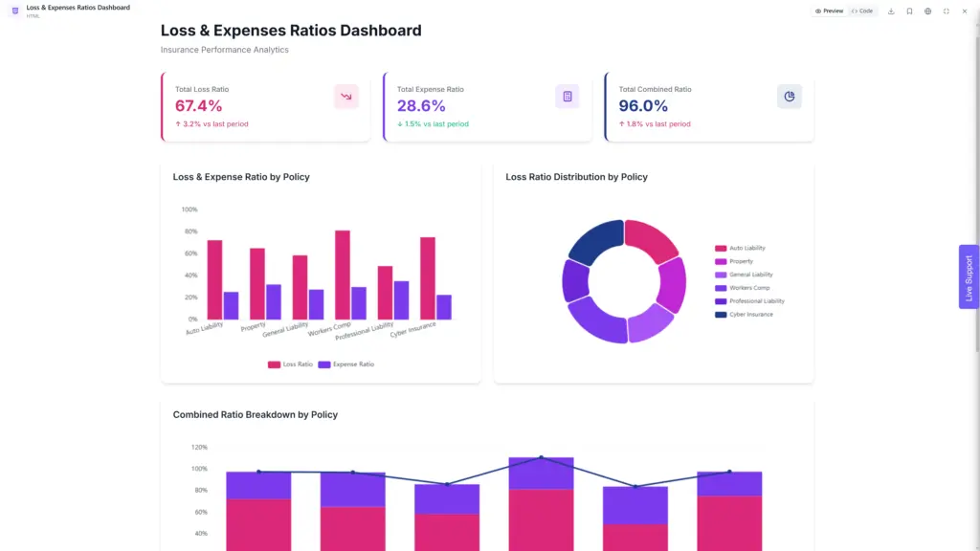Click the Expense Ratio legend color box
980x551 pixels.
pos(323,364)
